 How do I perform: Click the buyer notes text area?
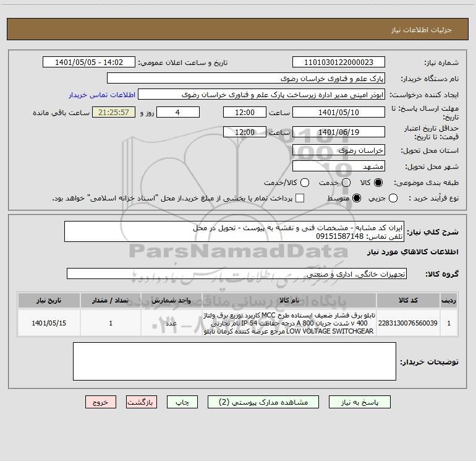pos(234,361)
